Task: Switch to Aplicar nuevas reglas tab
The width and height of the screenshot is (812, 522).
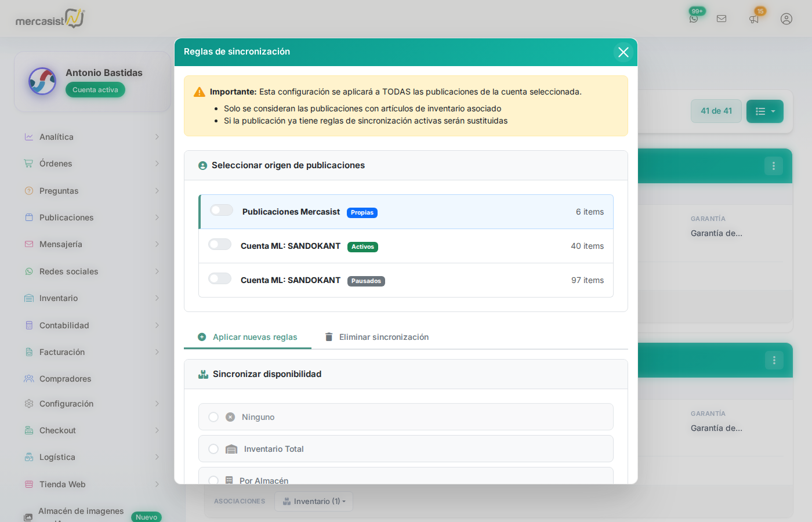Action: pyautogui.click(x=248, y=337)
